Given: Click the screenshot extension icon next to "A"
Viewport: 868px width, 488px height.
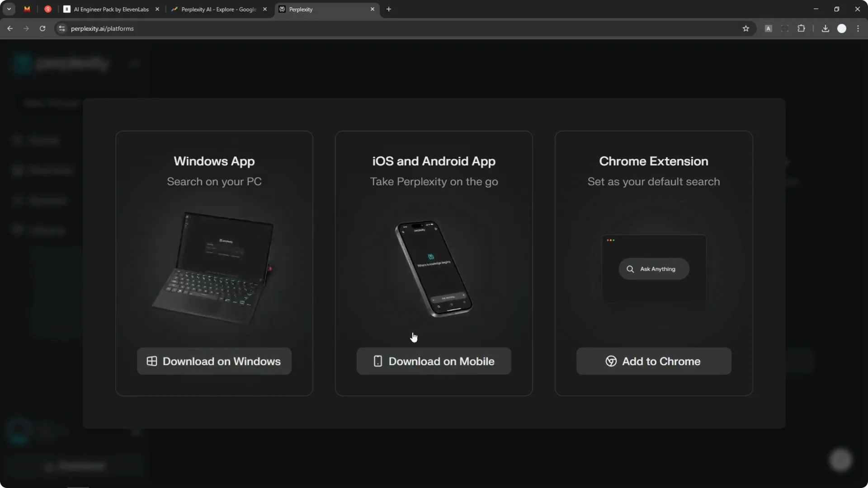Looking at the screenshot, I should click(x=785, y=28).
